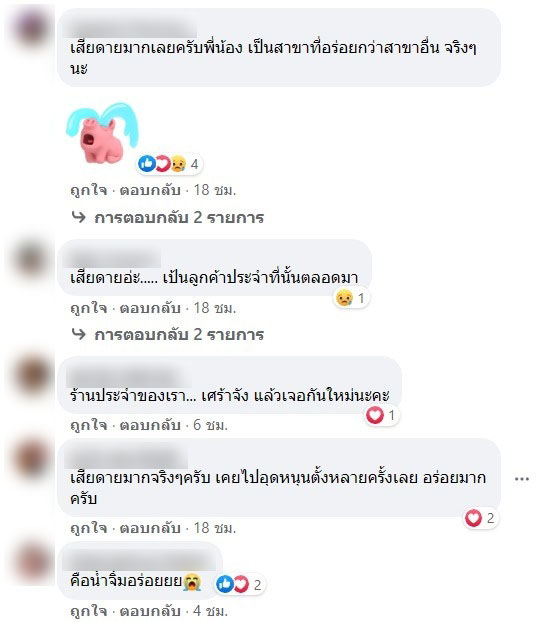Open reactions summary showing 4 on first comment
The height and width of the screenshot is (622, 538).
pyautogui.click(x=169, y=163)
